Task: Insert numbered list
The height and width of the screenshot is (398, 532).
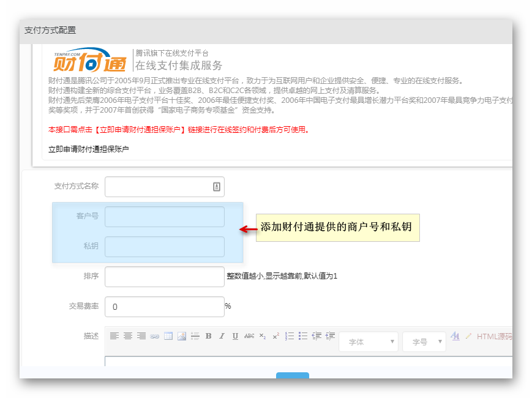Action: (x=290, y=336)
